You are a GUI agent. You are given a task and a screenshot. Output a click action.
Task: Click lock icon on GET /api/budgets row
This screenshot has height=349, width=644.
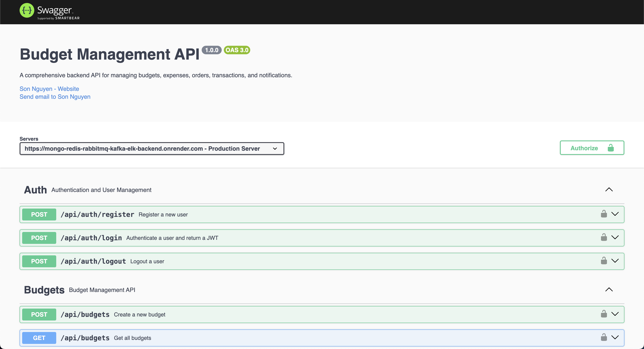point(604,338)
